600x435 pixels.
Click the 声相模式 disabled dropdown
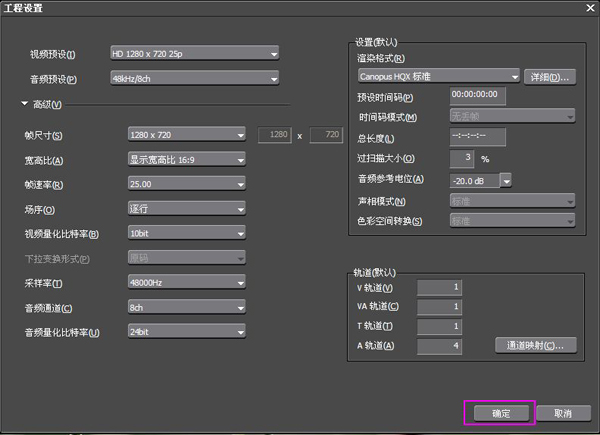click(512, 201)
